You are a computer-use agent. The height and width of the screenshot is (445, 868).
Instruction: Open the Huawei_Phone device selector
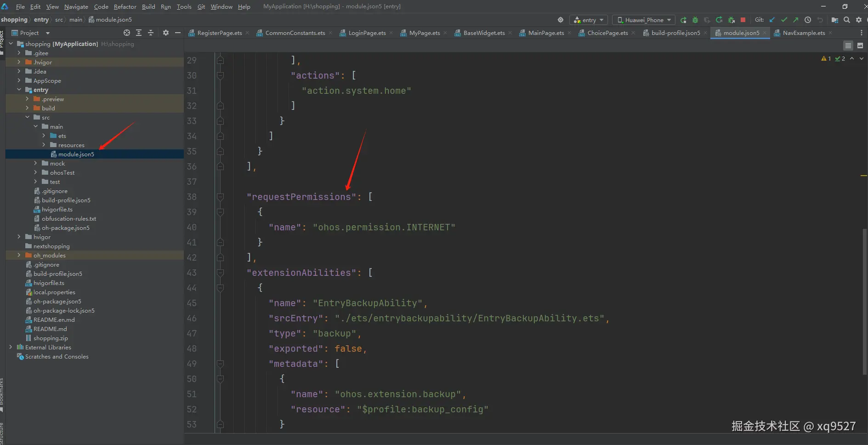[644, 20]
